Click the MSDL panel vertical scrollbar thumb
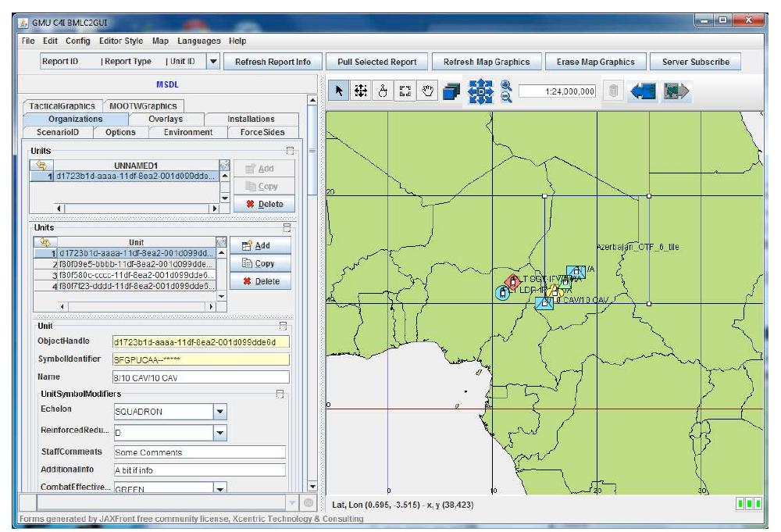Screen dimensions: 781x532 click(312, 151)
